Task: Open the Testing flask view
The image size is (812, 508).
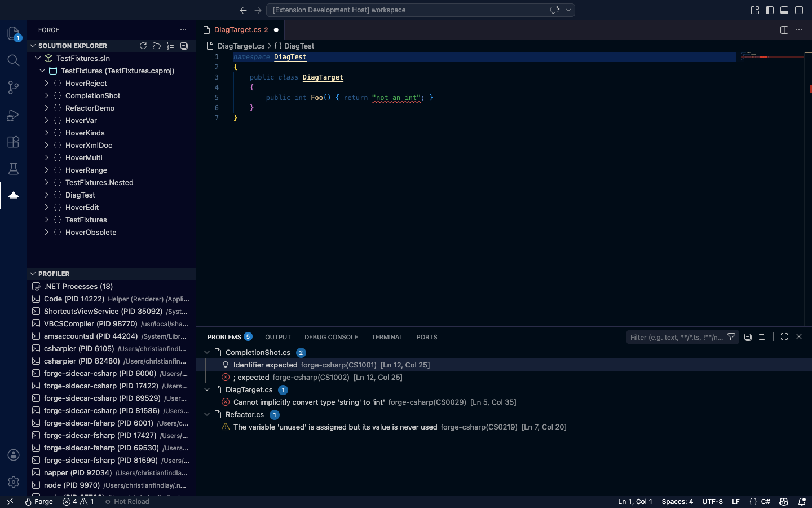Action: pyautogui.click(x=14, y=169)
